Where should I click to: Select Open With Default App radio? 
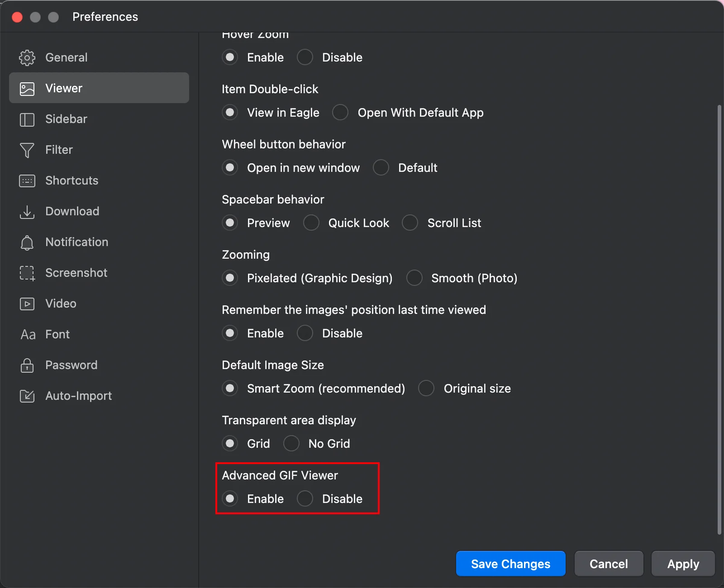pyautogui.click(x=340, y=112)
